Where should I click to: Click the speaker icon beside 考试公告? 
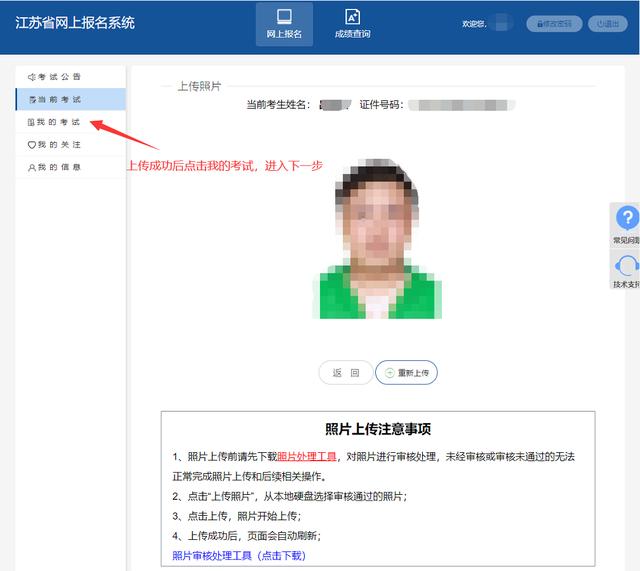(32, 77)
